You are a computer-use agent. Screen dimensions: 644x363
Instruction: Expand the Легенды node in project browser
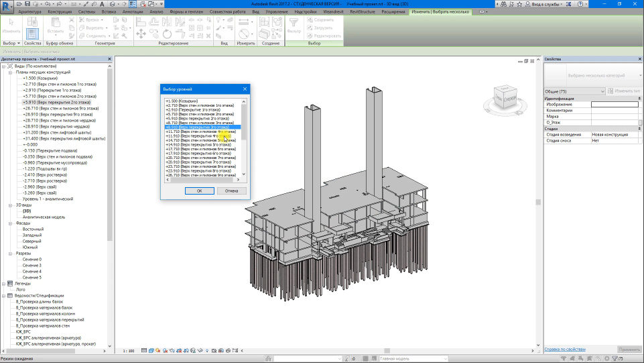[x=5, y=283]
